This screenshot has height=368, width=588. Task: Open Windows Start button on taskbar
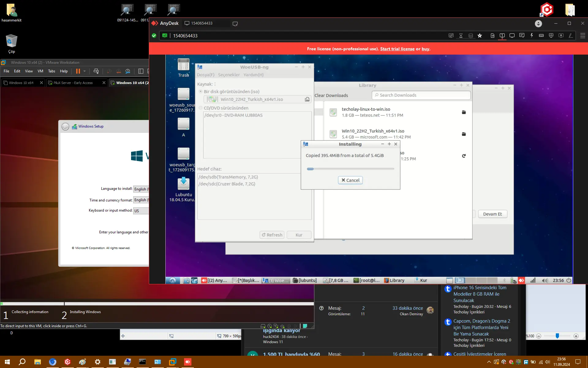click(x=7, y=362)
